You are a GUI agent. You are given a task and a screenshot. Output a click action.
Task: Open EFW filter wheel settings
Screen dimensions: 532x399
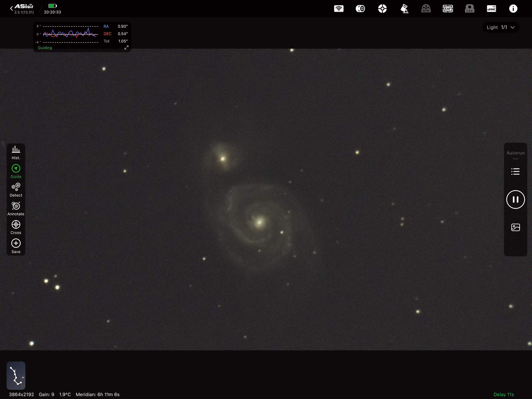coord(426,9)
